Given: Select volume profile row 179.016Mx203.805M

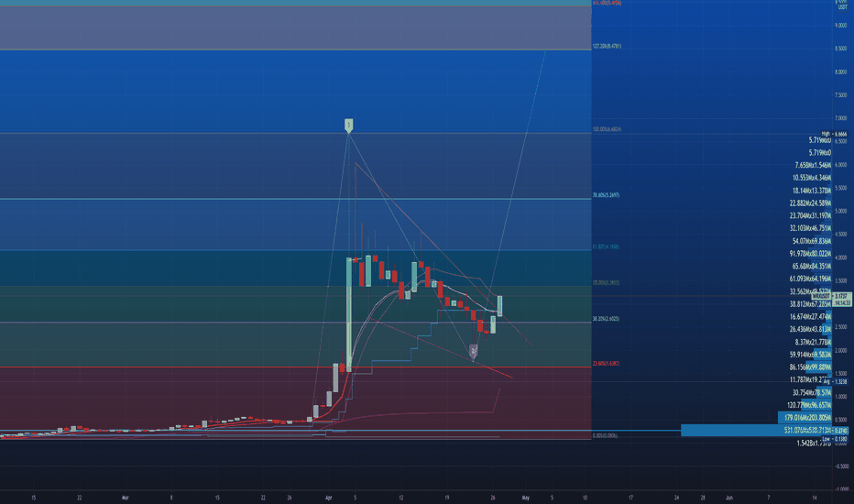Looking at the screenshot, I should (807, 418).
